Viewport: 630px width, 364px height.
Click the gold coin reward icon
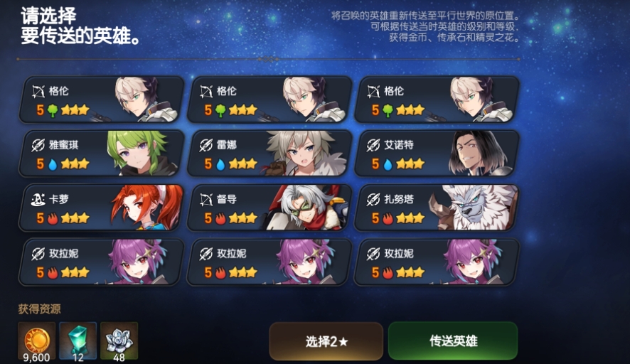pos(37,341)
